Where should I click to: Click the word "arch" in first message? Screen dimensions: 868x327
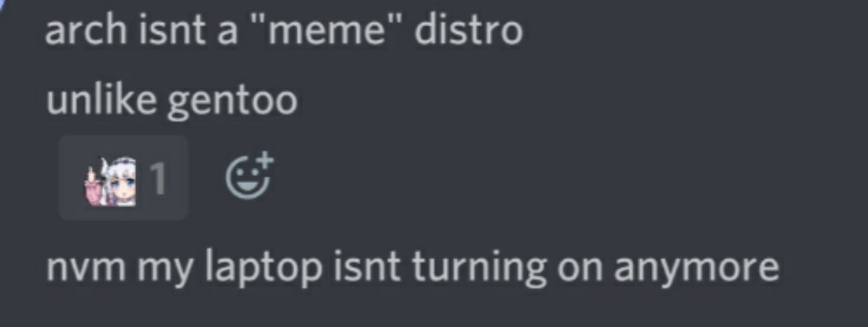pos(87,31)
